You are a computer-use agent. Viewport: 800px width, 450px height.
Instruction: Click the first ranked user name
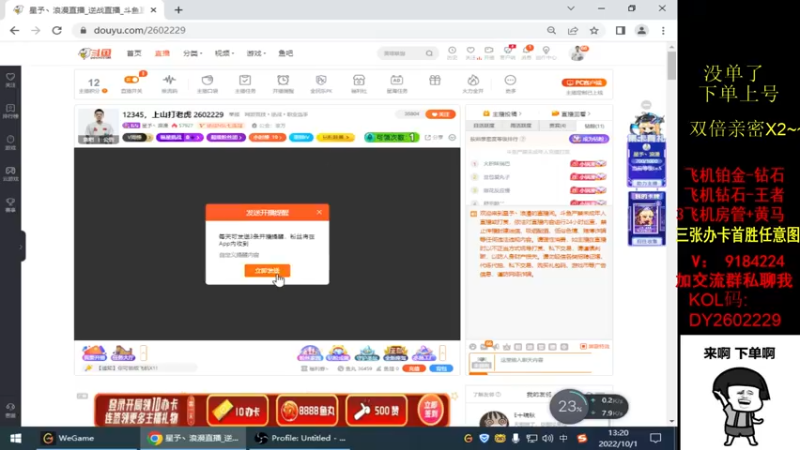click(x=496, y=164)
